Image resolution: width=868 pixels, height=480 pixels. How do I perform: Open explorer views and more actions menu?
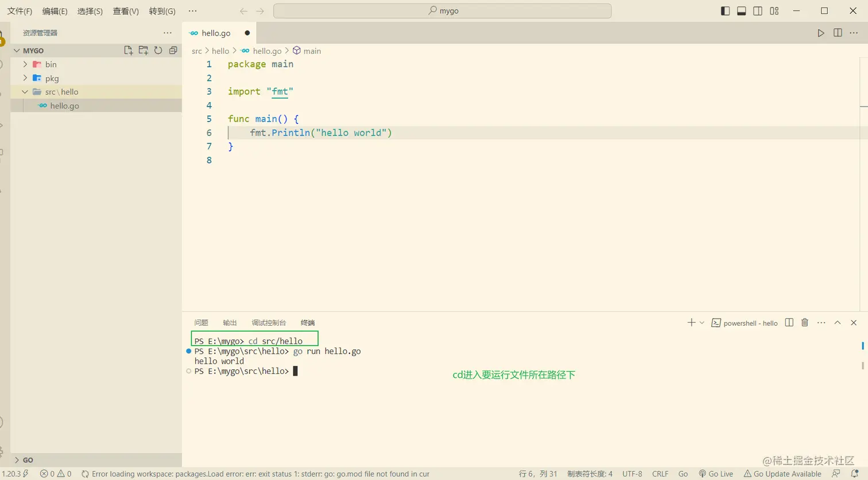pos(168,33)
